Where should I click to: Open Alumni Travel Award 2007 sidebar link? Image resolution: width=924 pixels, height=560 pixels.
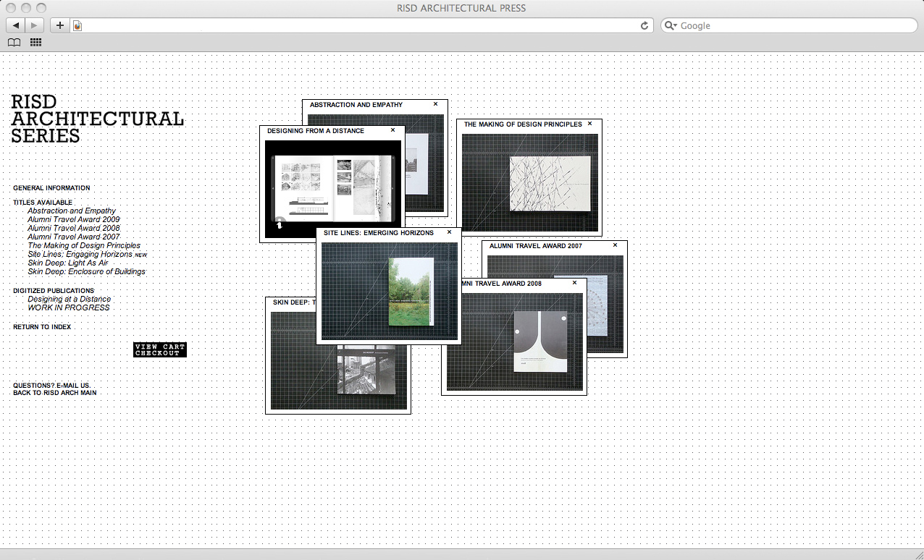click(x=74, y=237)
